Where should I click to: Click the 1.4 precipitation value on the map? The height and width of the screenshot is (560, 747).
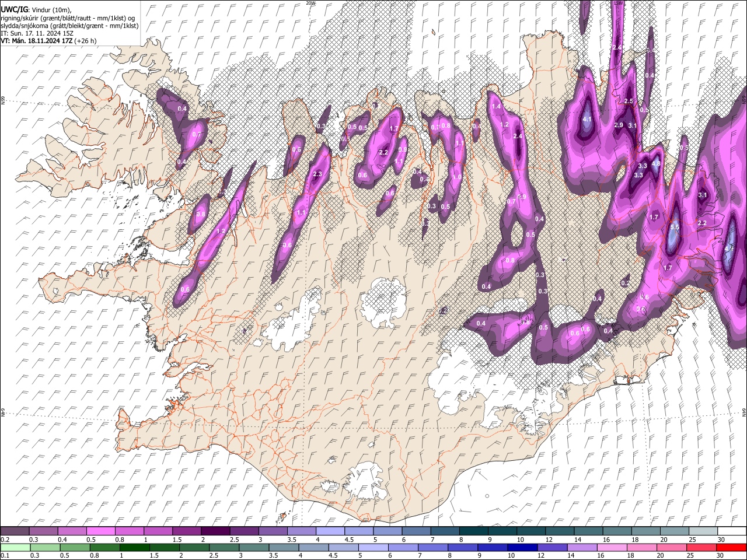[496, 107]
